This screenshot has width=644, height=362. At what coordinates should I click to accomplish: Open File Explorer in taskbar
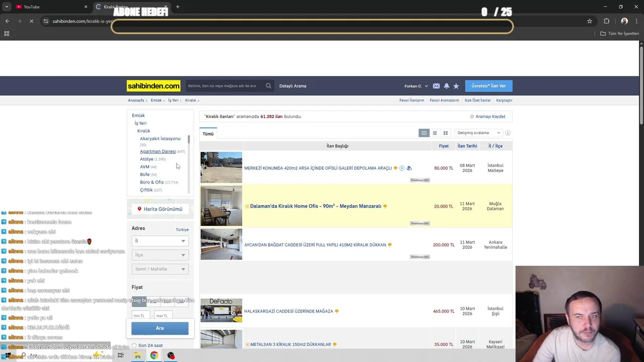(x=137, y=355)
